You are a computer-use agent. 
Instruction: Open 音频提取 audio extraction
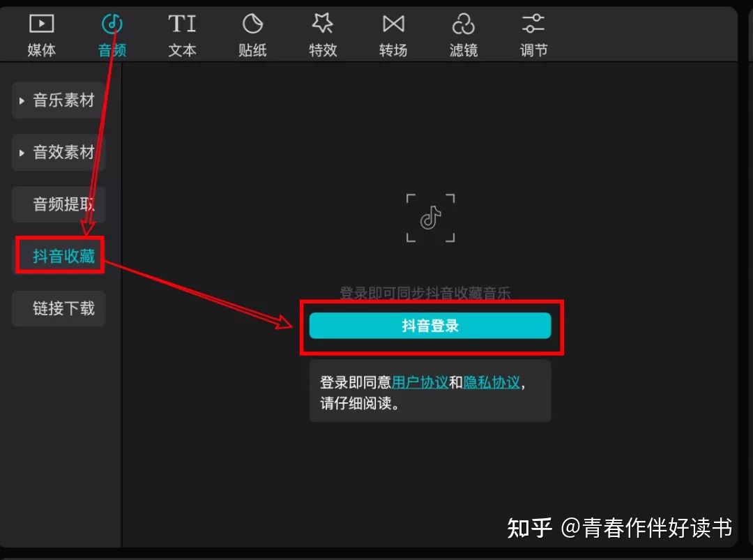click(x=59, y=204)
